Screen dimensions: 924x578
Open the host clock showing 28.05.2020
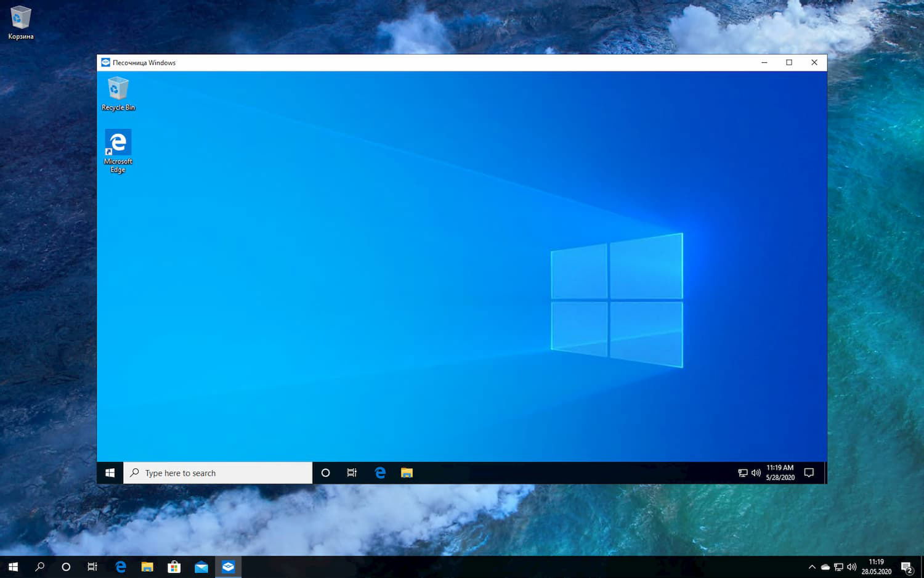coord(875,566)
